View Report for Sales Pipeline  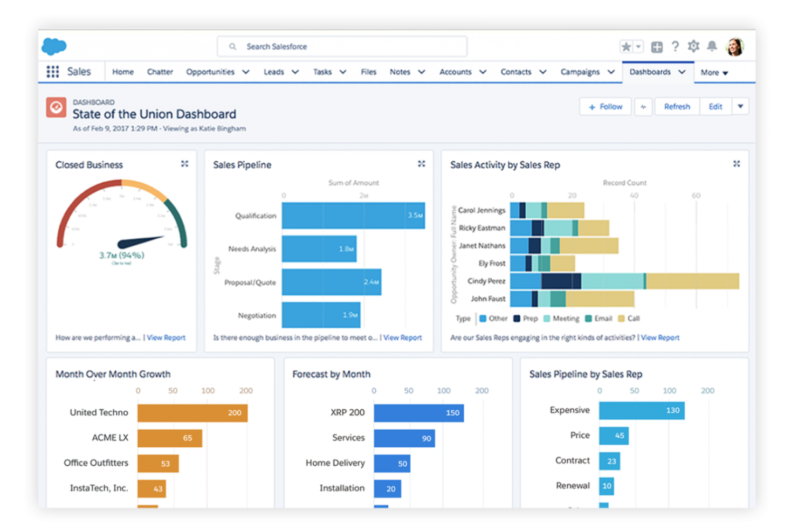pos(403,337)
